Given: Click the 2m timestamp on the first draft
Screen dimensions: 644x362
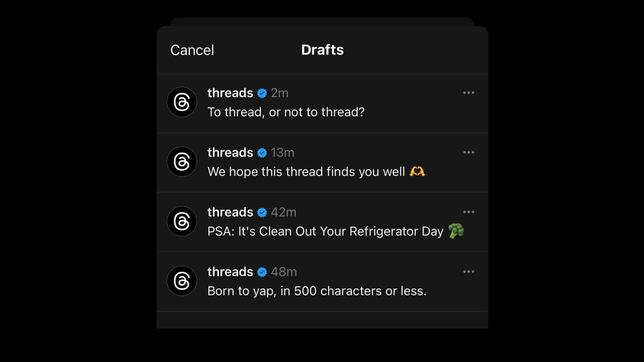Looking at the screenshot, I should click(280, 93).
